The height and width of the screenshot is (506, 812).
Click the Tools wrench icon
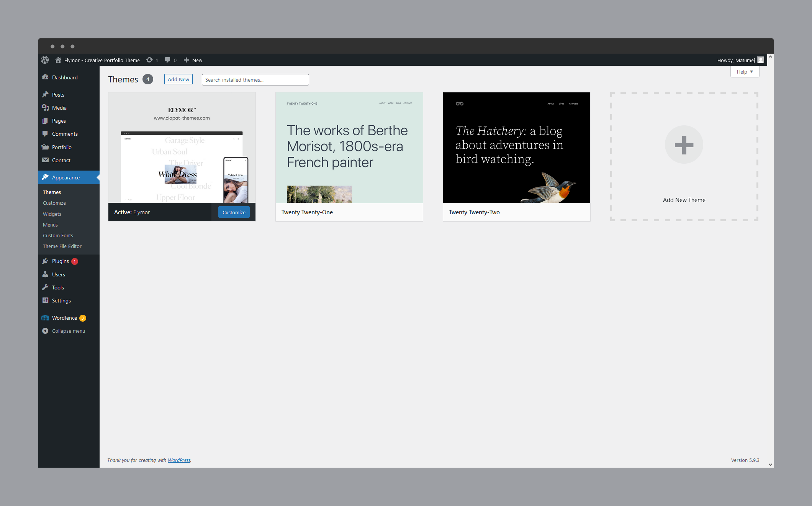tap(45, 287)
